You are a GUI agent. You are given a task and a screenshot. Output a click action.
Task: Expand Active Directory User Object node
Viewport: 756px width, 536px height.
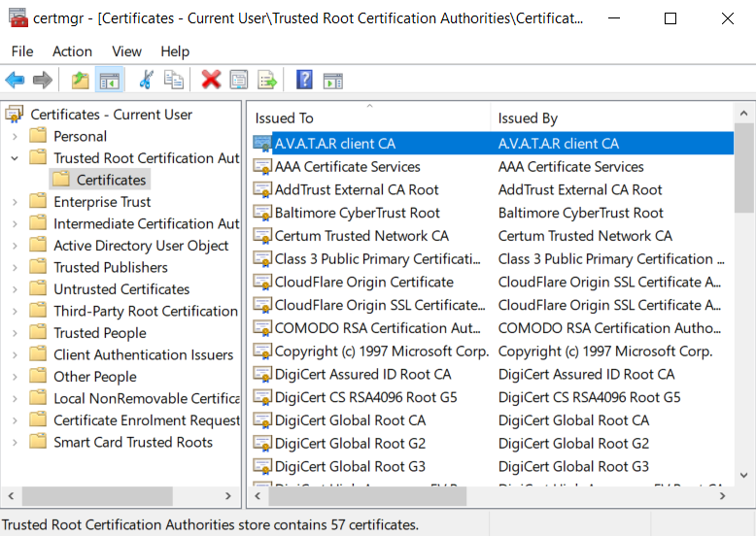(15, 246)
